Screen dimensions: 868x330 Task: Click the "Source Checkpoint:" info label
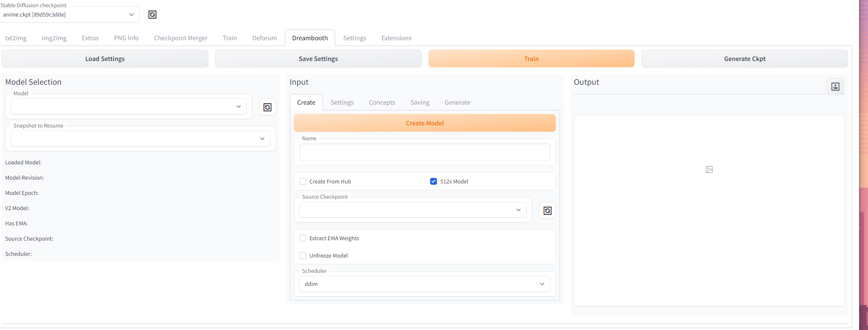[x=29, y=239]
